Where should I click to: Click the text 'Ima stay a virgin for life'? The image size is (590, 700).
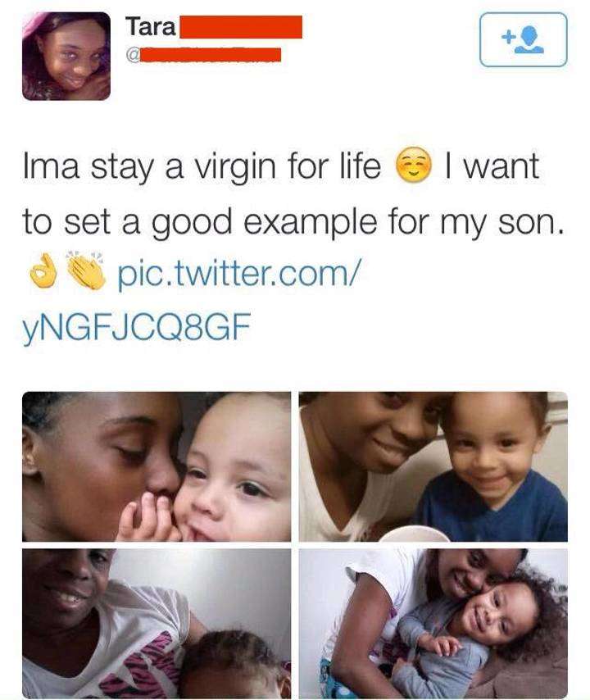click(202, 167)
